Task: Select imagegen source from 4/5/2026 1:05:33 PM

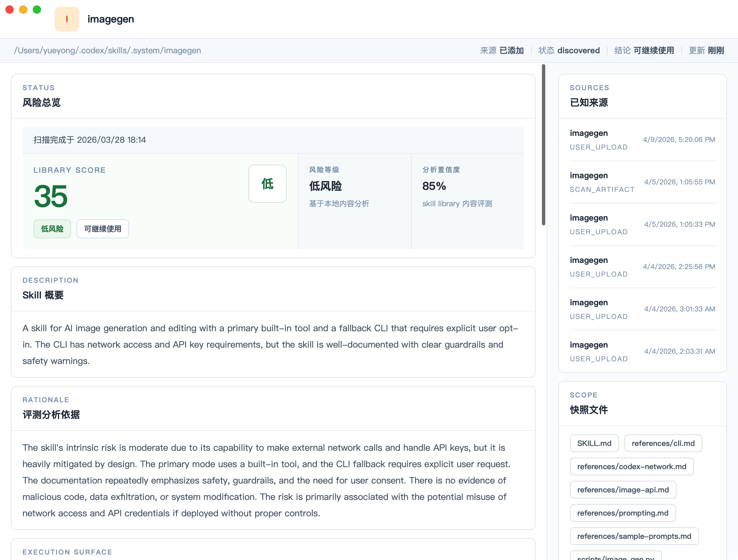Action: (642, 224)
